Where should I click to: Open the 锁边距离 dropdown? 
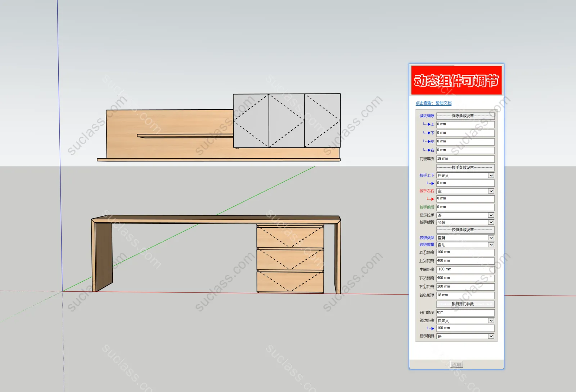point(465,320)
